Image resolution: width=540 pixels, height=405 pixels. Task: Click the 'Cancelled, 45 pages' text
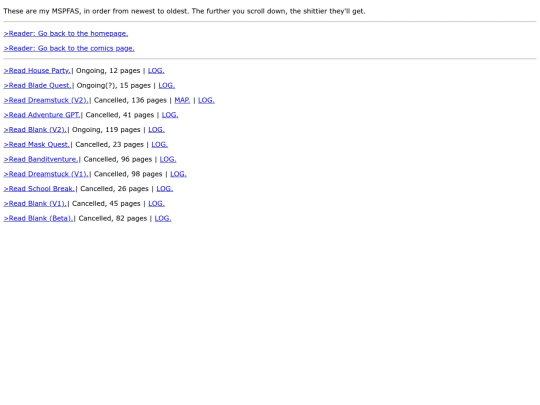106,204
